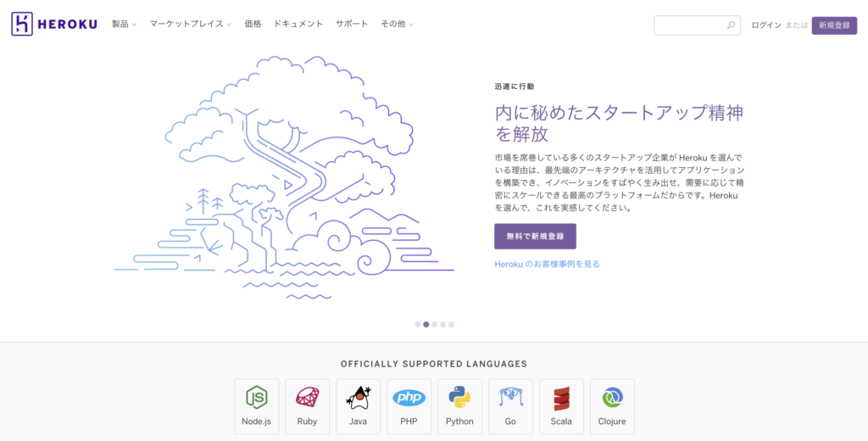
Task: Click the 無料で新規登録 button
Action: (x=536, y=237)
